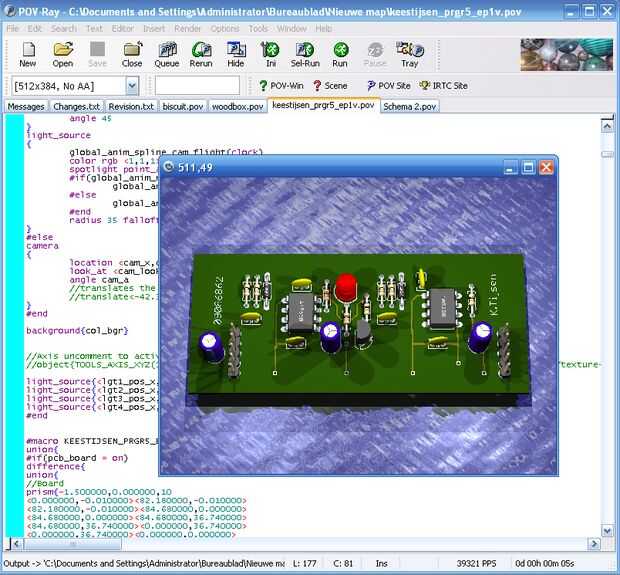The height and width of the screenshot is (575, 620).
Task: Open the Ini settings icon
Action: coord(270,55)
